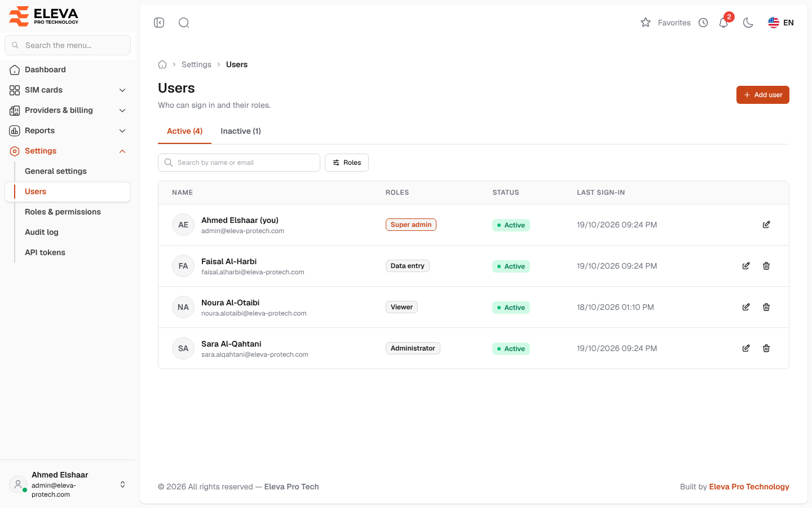This screenshot has width=812, height=508.
Task: Select the Active (4) tab
Action: point(185,131)
